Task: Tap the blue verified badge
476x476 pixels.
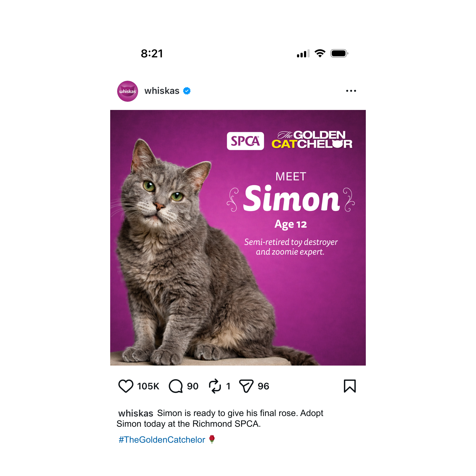Action: pos(187,91)
